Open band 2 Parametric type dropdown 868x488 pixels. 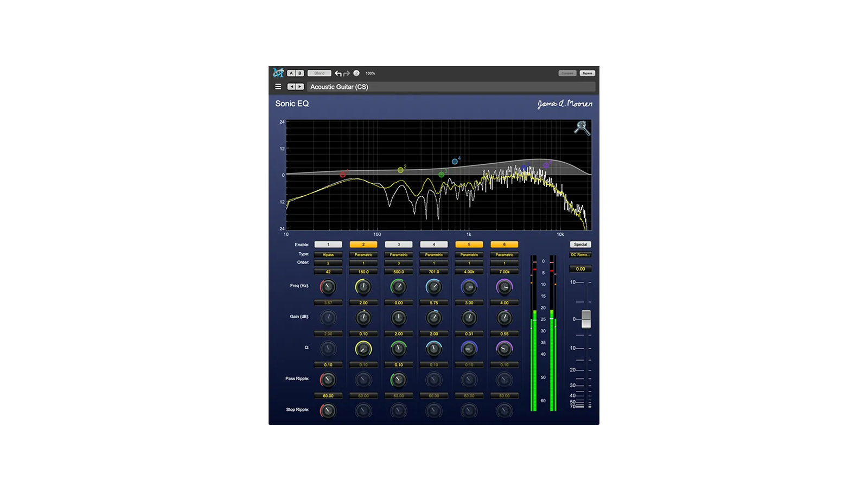point(363,254)
